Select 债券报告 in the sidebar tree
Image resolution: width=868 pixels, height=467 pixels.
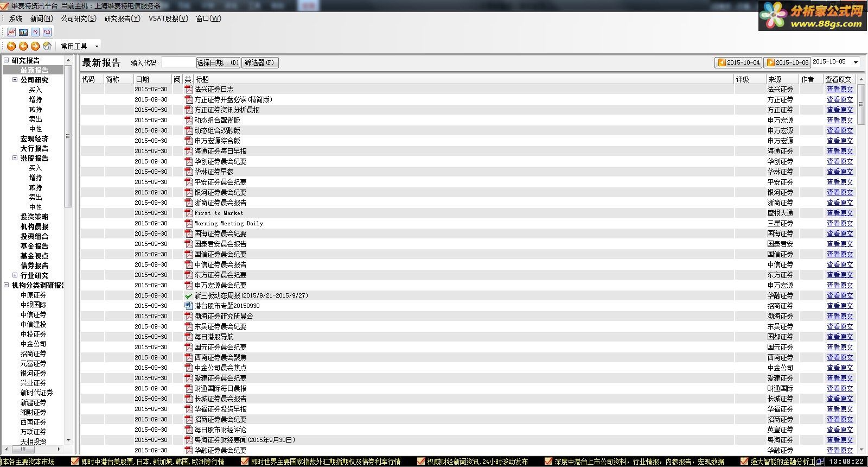pyautogui.click(x=34, y=266)
